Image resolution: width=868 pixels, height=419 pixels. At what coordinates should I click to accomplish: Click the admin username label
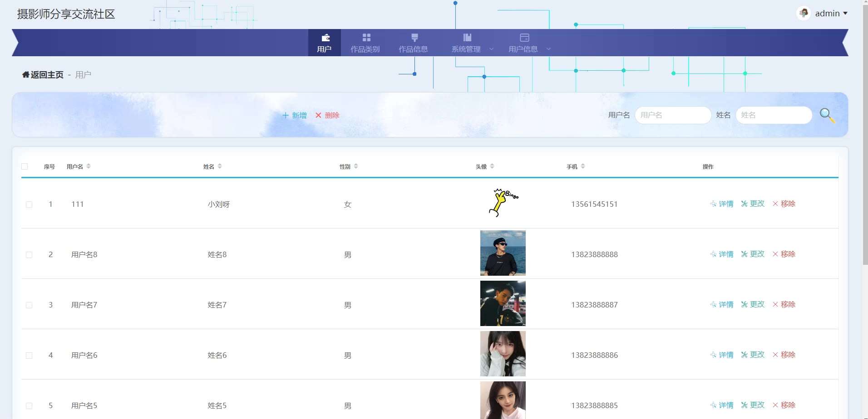click(827, 14)
